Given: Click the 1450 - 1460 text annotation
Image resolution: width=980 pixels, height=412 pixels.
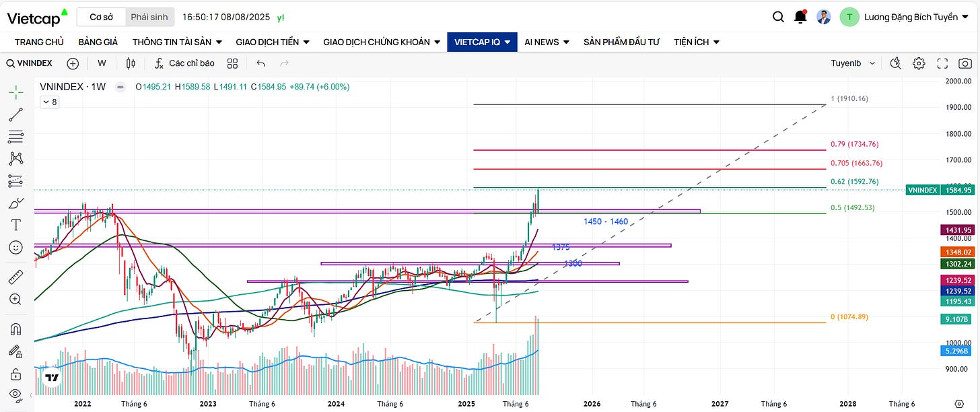Looking at the screenshot, I should click(606, 221).
